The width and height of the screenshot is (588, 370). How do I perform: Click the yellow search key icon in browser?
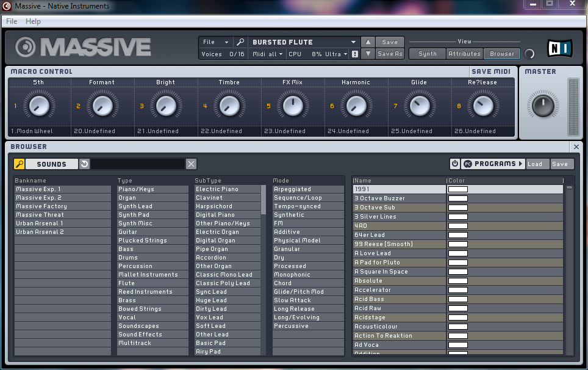tap(19, 164)
